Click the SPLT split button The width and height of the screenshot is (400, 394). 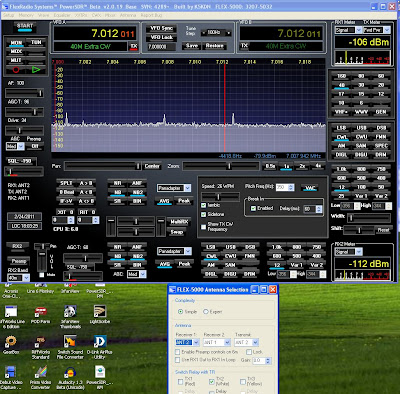click(66, 183)
